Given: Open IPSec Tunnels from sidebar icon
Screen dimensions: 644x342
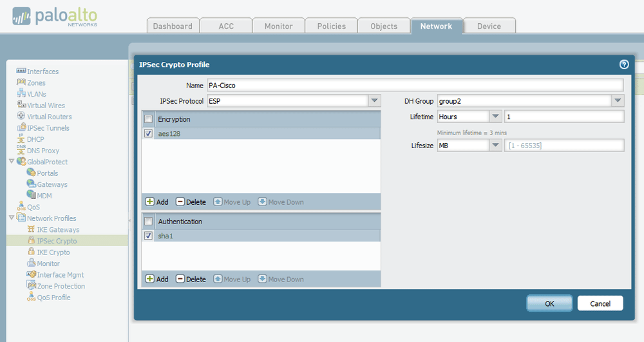Looking at the screenshot, I should tap(21, 128).
